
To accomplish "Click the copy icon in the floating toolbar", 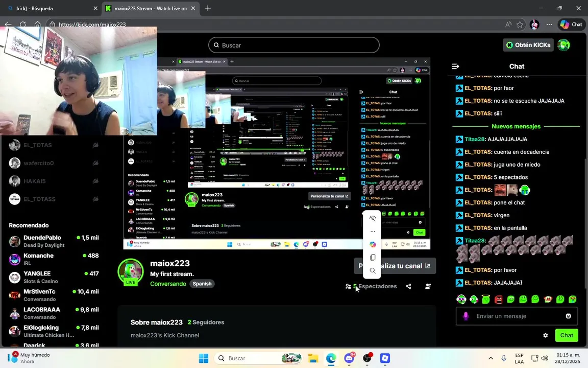I will click(x=373, y=258).
